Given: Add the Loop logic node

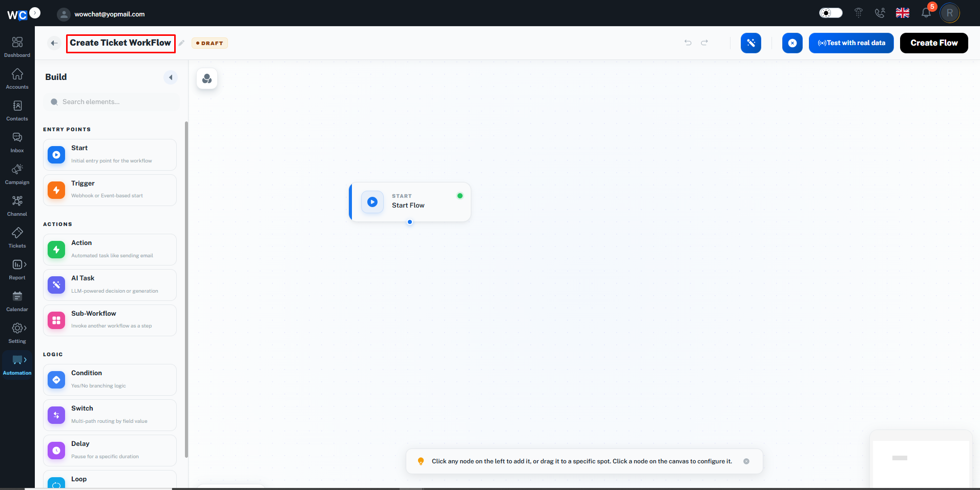Looking at the screenshot, I should (110, 480).
